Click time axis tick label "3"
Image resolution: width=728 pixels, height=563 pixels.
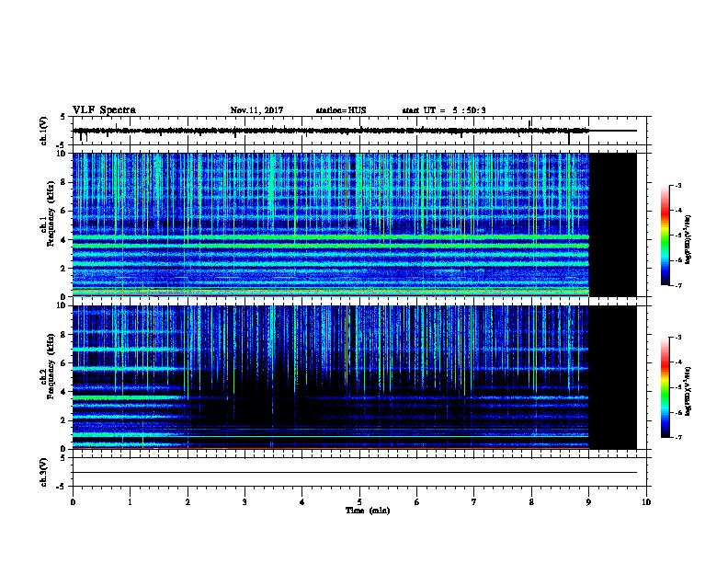[245, 501]
